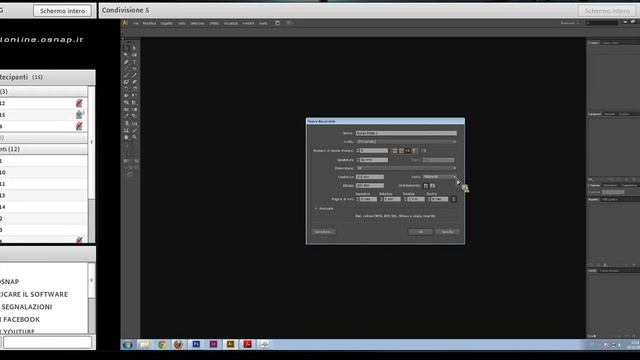Select the Magic Wand tool

pos(126,54)
